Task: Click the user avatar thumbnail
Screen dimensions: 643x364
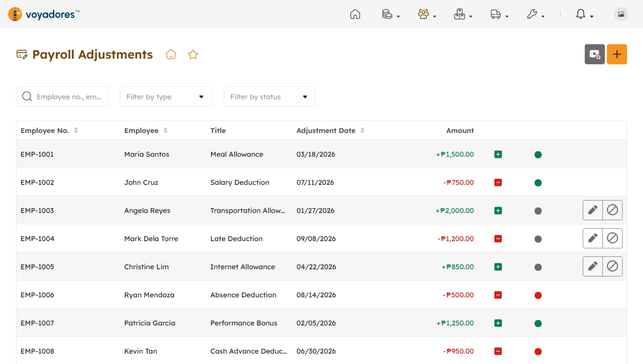Action: 621,14
